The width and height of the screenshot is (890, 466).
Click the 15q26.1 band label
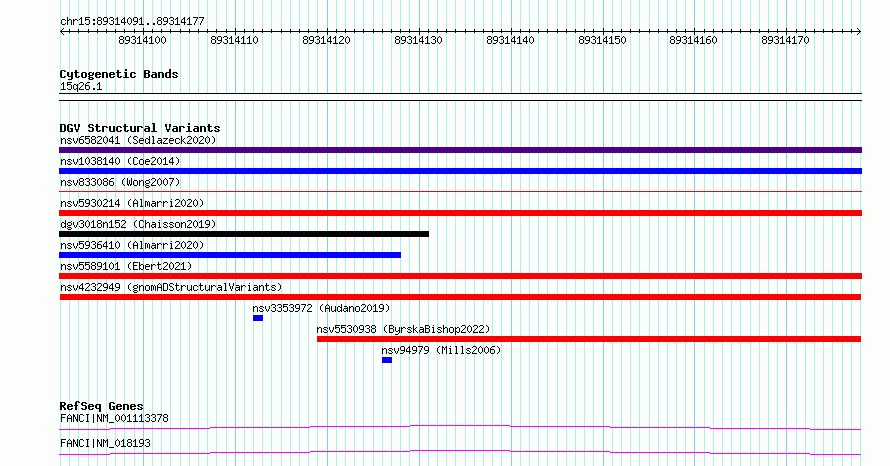81,86
